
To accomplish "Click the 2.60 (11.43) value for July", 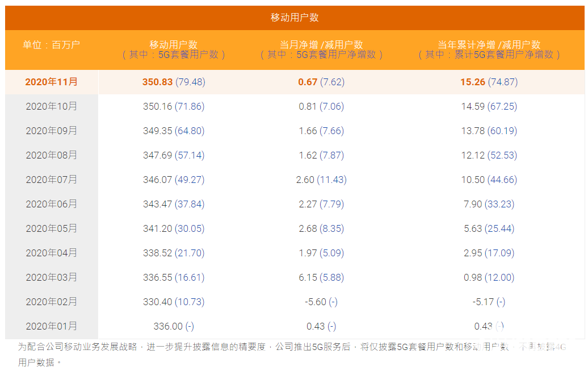I will [x=321, y=180].
